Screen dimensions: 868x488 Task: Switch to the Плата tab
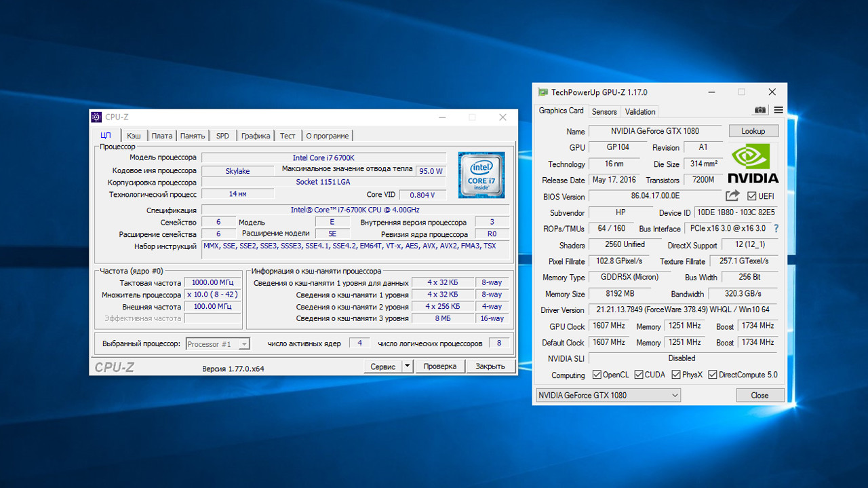coord(162,136)
